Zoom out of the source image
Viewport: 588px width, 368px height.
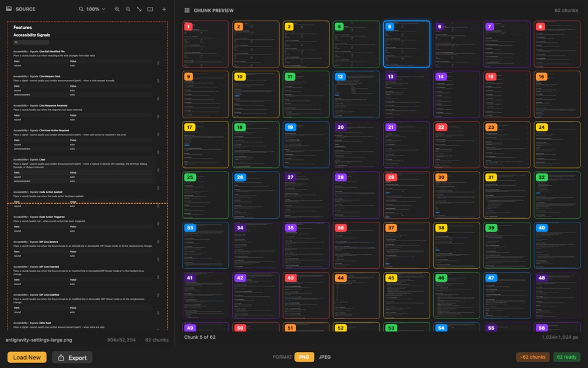(128, 9)
